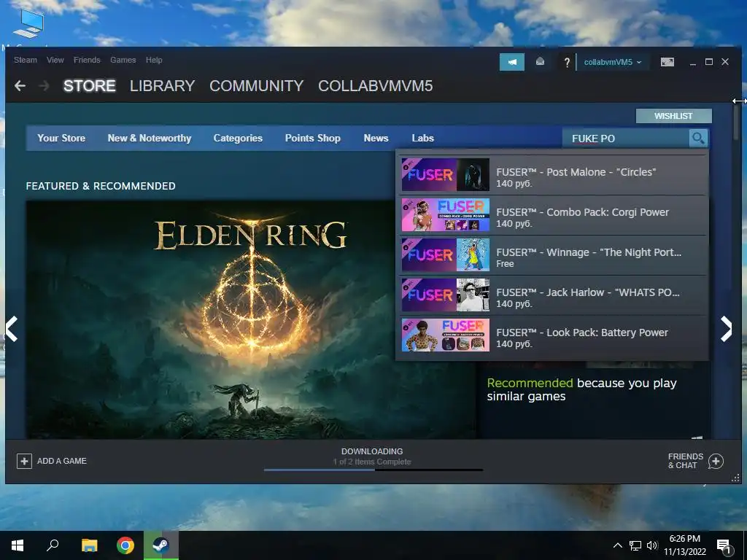Viewport: 747px width, 560px height.
Task: Open Categories dropdown
Action: [238, 138]
